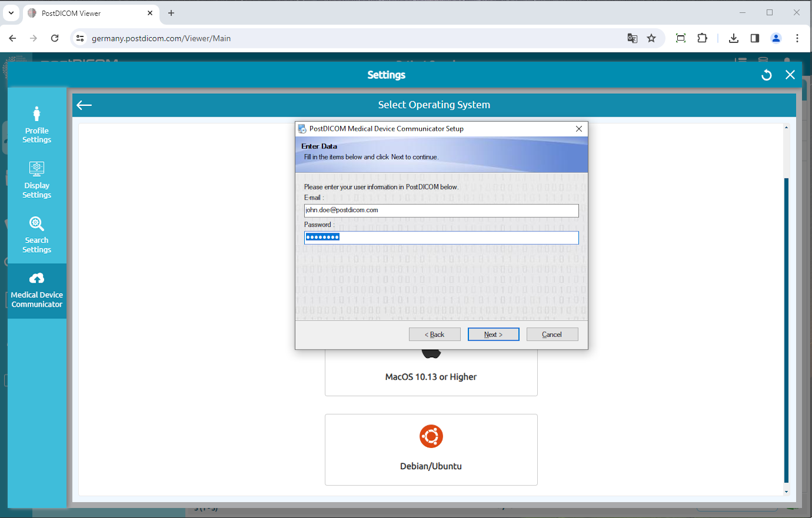Image resolution: width=812 pixels, height=518 pixels.
Task: Click the Ubuntu logo icon
Action: [x=431, y=436]
